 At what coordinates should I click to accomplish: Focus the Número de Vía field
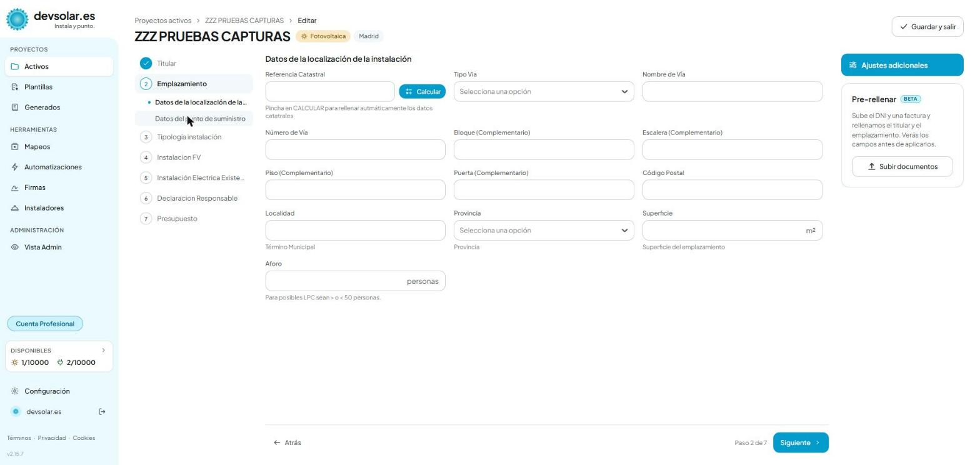pyautogui.click(x=356, y=150)
